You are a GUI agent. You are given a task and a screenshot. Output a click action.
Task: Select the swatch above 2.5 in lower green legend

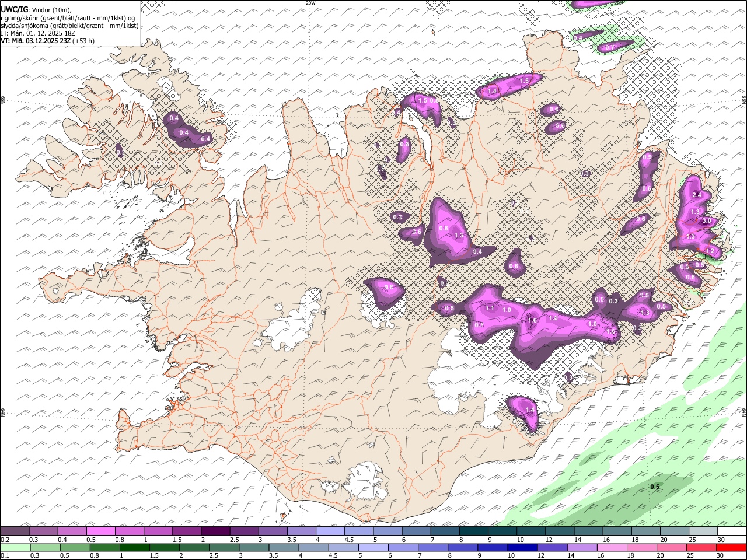point(224,547)
